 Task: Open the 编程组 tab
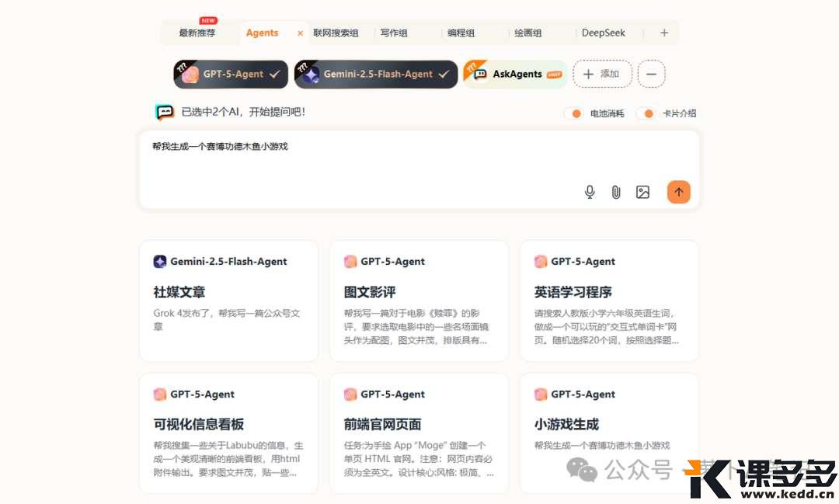[461, 33]
